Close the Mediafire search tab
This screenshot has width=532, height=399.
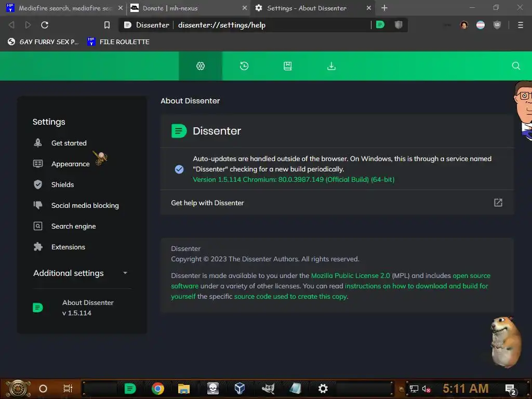pos(121,8)
